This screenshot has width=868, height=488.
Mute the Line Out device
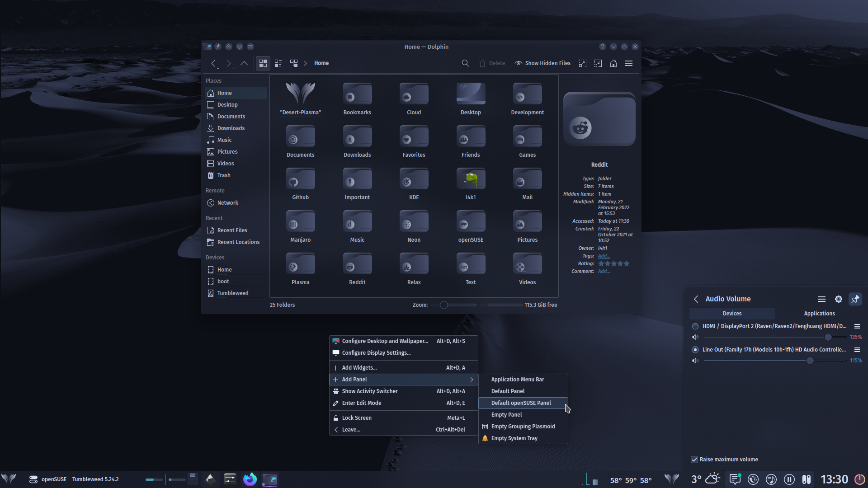pyautogui.click(x=695, y=361)
